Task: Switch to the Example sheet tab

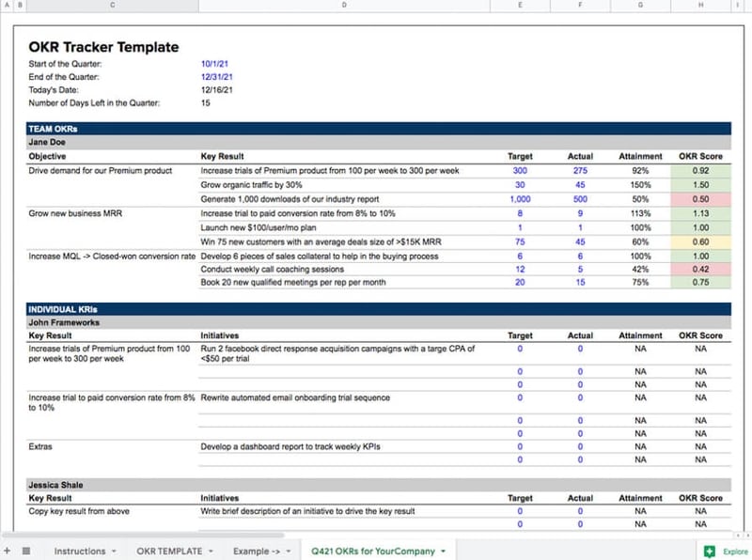Action: pos(256,552)
